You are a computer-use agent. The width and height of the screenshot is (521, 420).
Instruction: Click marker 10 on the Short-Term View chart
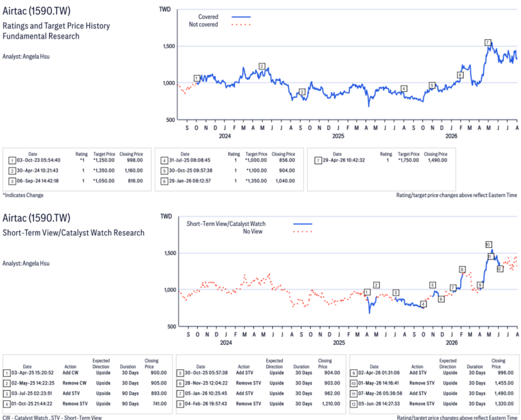pyautogui.click(x=488, y=244)
